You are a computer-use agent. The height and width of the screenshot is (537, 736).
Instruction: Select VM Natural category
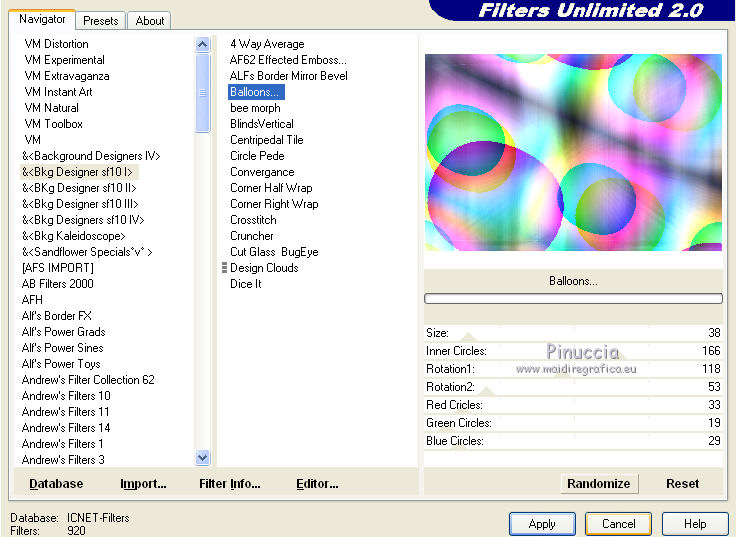51,108
